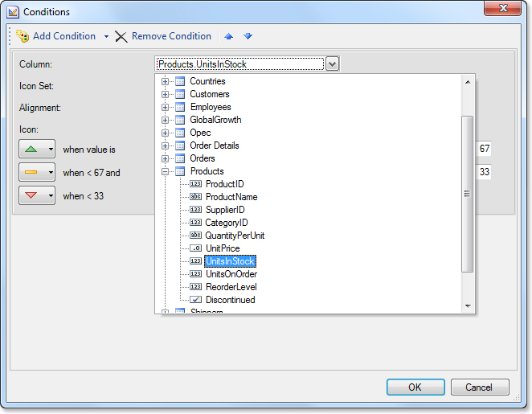The width and height of the screenshot is (532, 414).
Task: Choose the Discontinued column
Action: (x=231, y=300)
